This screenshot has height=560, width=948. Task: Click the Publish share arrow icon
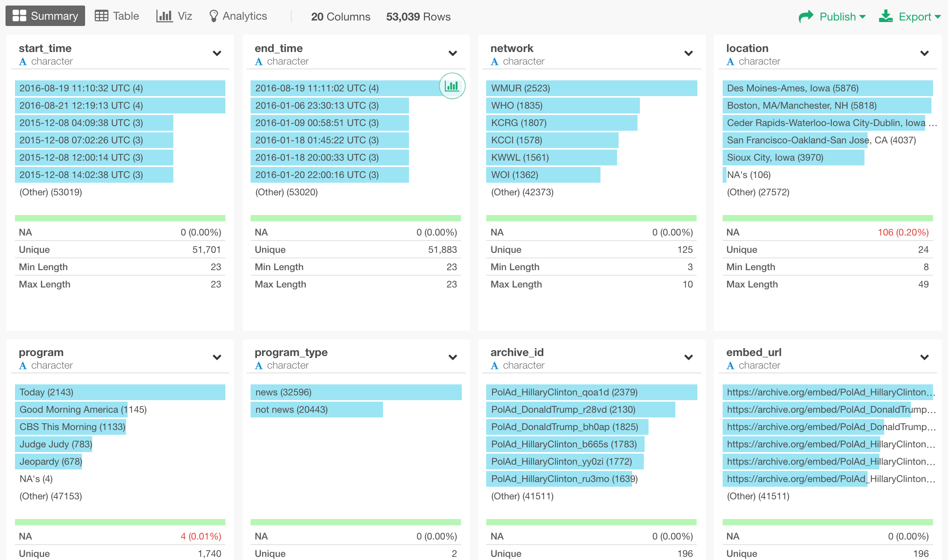(x=806, y=17)
